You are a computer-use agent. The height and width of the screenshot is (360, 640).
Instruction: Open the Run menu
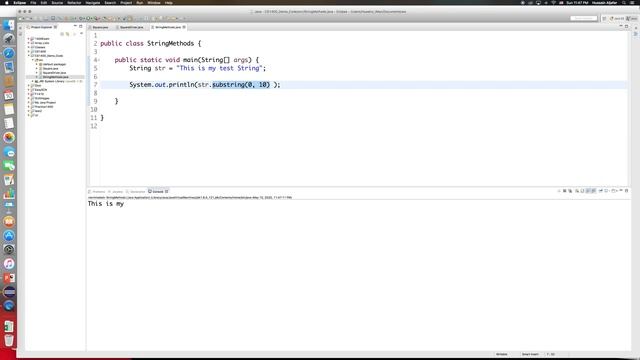click(x=140, y=2)
